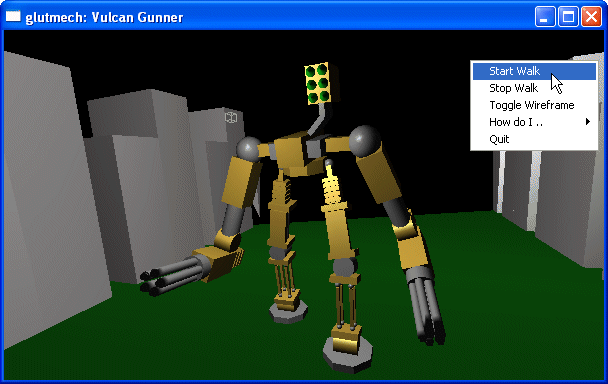Click the glowing spring on the mech's leg

[332, 185]
